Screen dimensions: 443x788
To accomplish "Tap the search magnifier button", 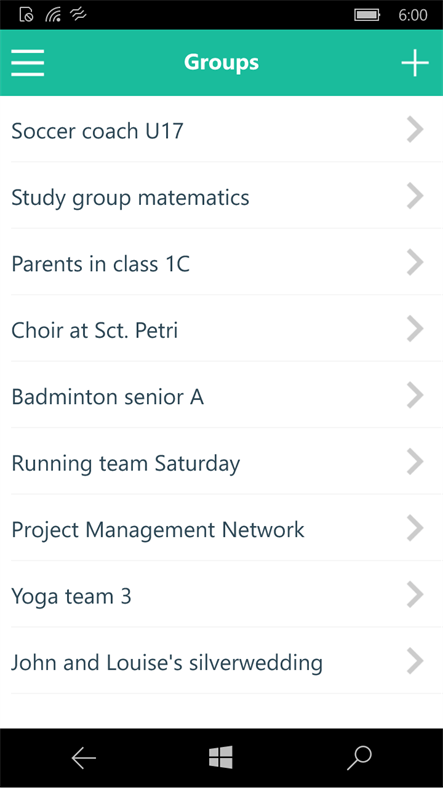I will coord(359,758).
